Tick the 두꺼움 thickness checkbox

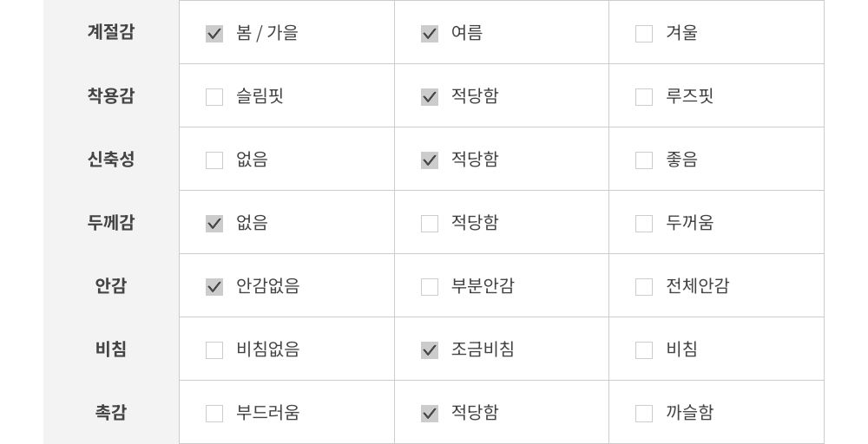point(644,224)
